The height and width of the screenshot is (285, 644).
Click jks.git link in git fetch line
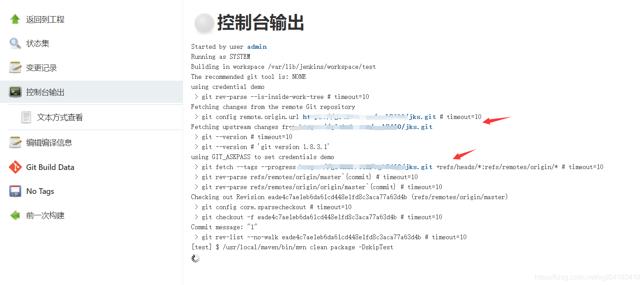coord(419,167)
